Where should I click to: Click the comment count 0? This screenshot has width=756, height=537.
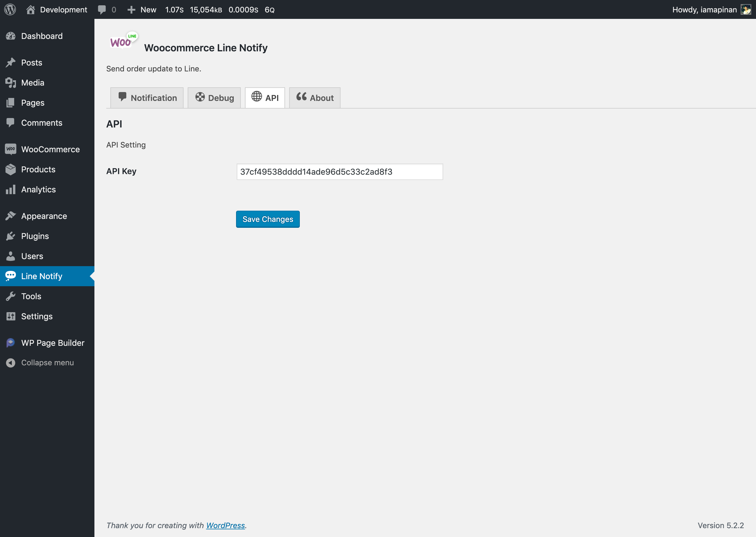pyautogui.click(x=114, y=9)
